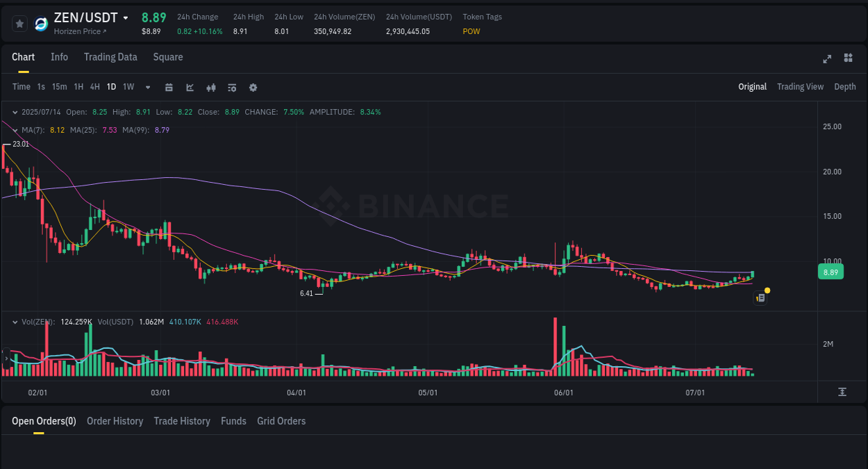This screenshot has height=469, width=868.
Task: Open the chart display options icon
Action: coord(231,87)
